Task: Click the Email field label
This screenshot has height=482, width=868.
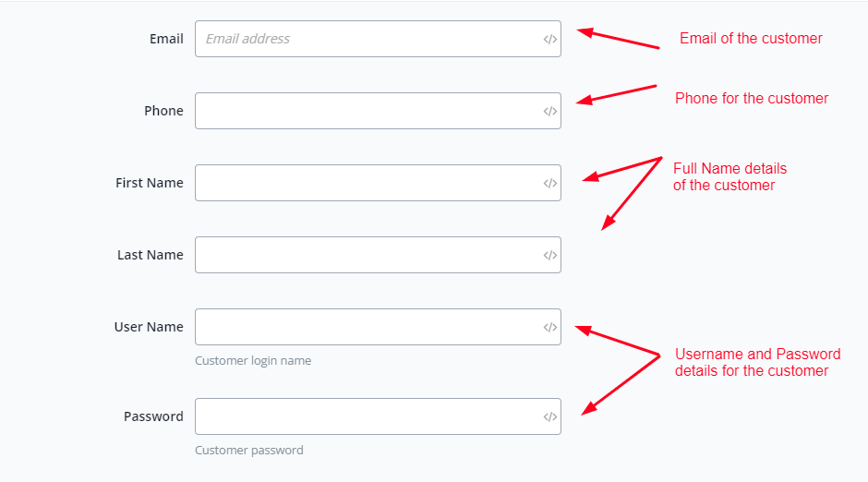Action: [166, 39]
